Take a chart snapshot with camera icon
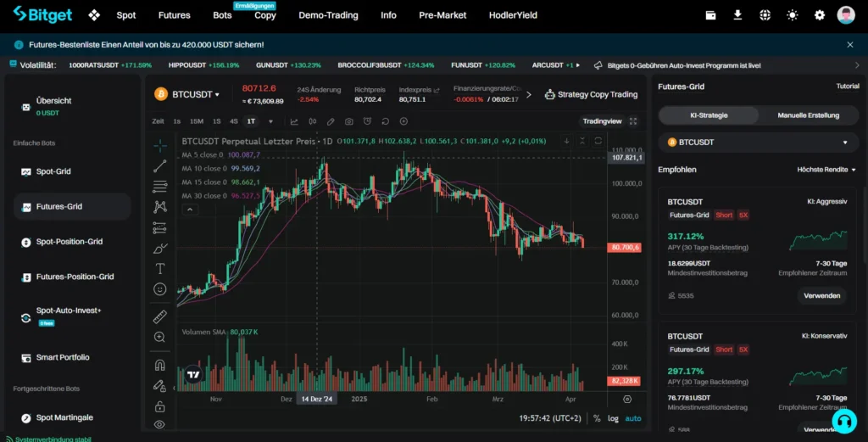868x442 pixels. [348, 121]
